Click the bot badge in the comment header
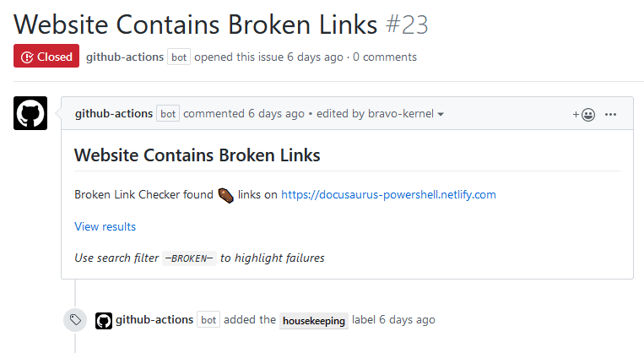 click(x=168, y=114)
